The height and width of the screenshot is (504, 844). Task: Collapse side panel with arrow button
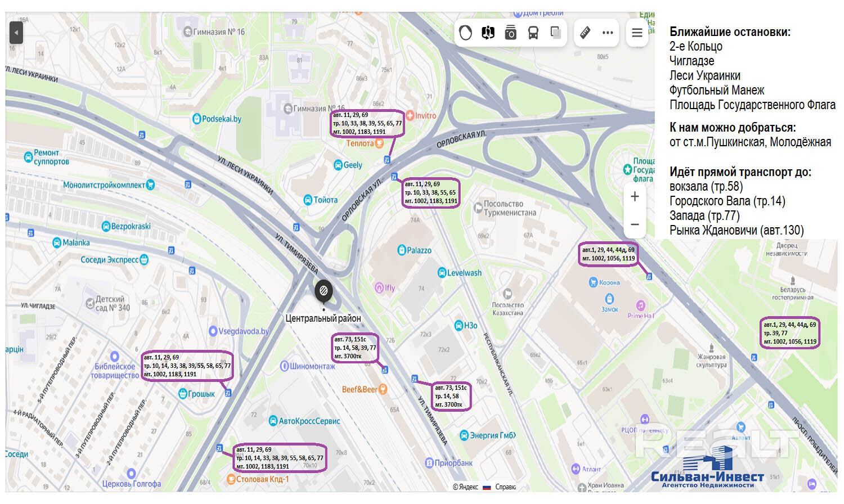(16, 33)
